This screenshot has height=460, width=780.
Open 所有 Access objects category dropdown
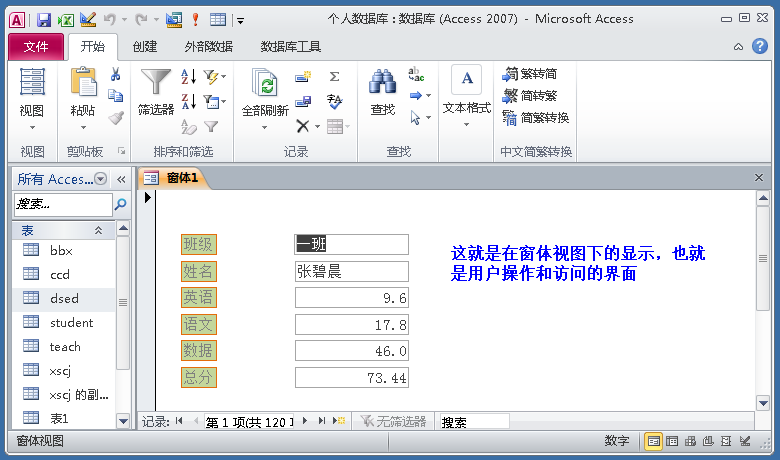tap(100, 179)
